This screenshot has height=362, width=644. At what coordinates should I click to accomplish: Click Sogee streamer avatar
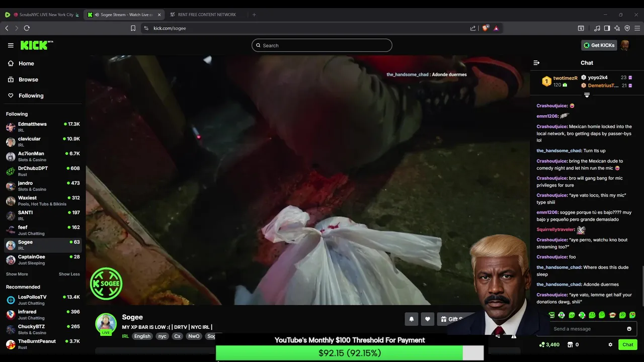pyautogui.click(x=106, y=323)
